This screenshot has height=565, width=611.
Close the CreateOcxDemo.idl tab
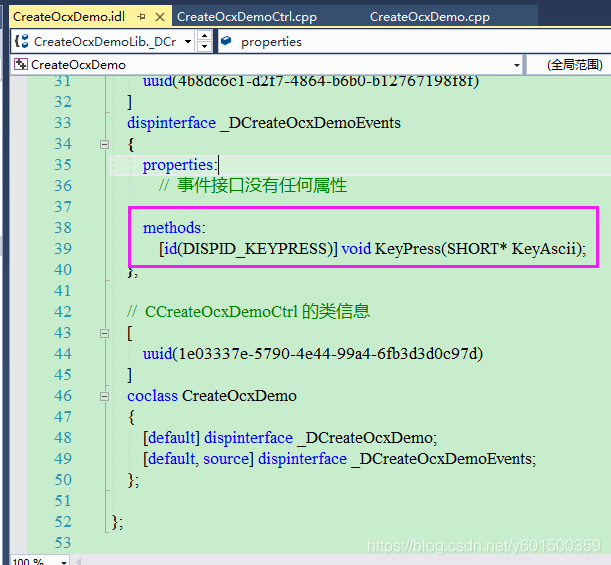160,17
